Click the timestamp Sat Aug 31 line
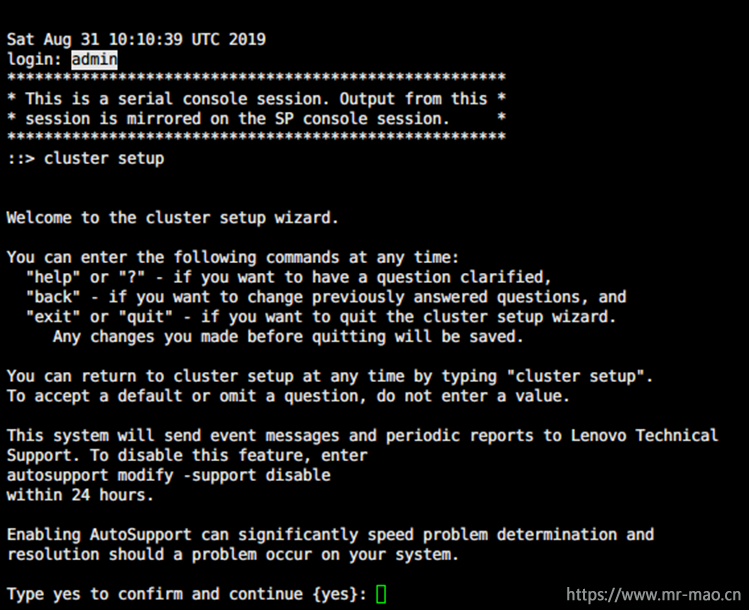The height and width of the screenshot is (610, 749). pos(136,39)
